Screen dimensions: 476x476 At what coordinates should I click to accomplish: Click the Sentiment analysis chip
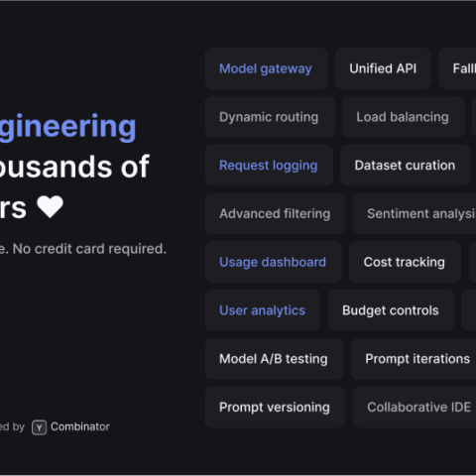click(415, 213)
